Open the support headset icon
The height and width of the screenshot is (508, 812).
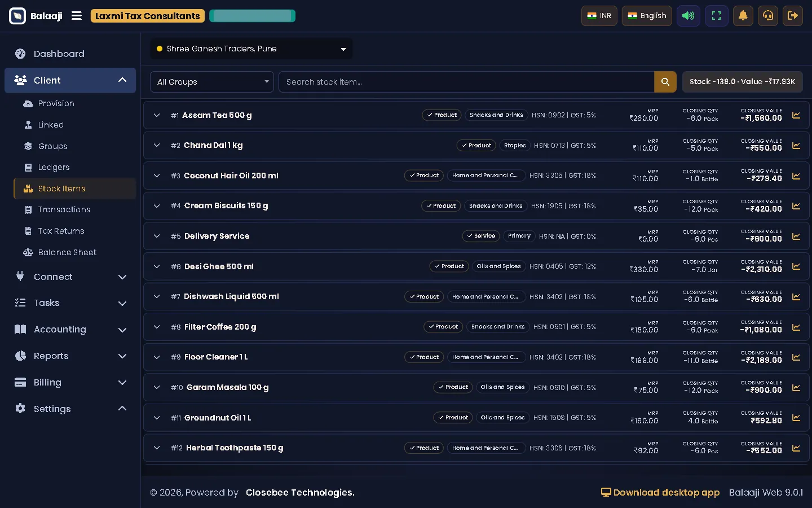click(x=768, y=16)
